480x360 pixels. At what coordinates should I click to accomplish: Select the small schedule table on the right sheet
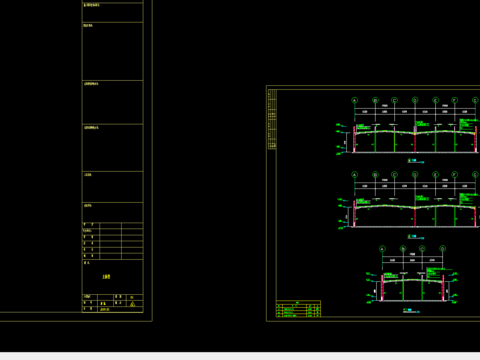(299, 309)
